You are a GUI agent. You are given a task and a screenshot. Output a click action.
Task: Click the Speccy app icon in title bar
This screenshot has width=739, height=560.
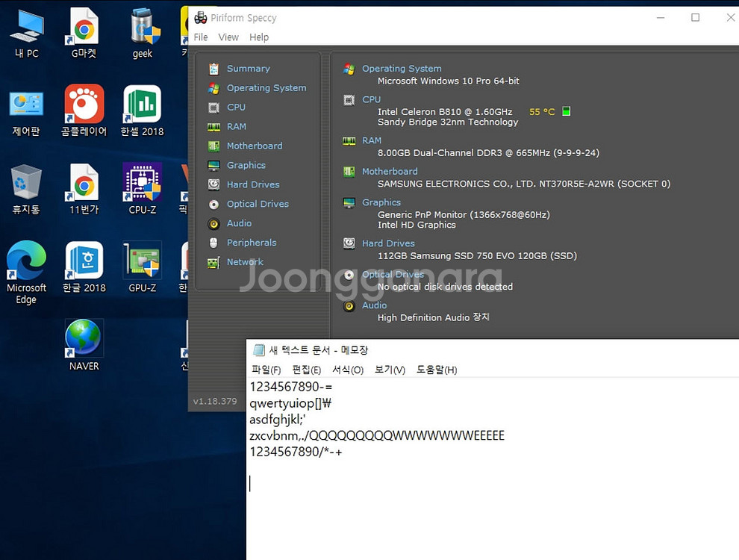(x=200, y=17)
